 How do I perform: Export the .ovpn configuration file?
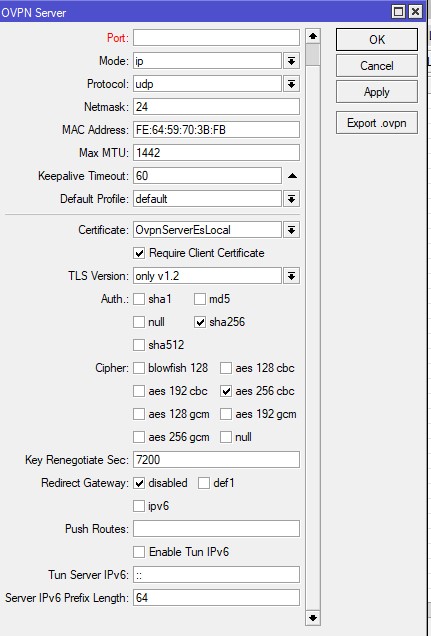click(377, 123)
